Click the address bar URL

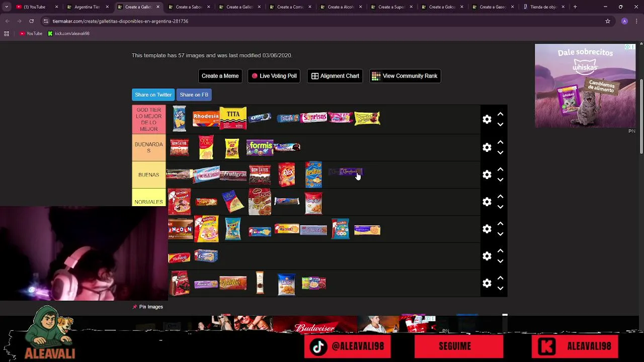(120, 21)
